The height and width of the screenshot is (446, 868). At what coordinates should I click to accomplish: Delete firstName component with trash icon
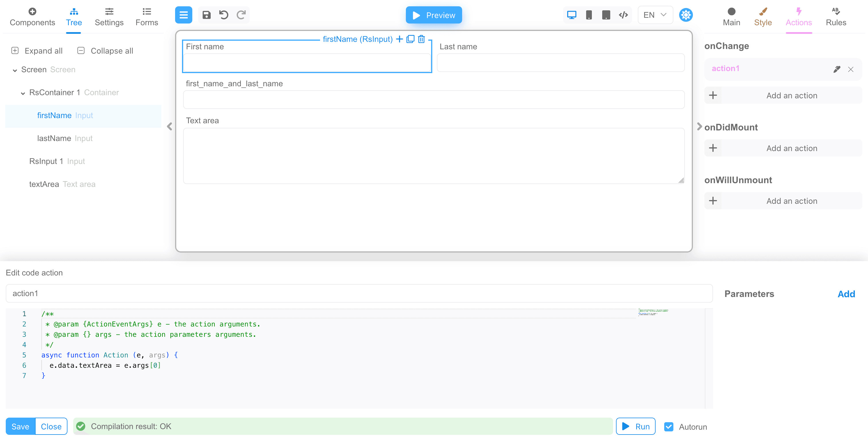tap(421, 39)
